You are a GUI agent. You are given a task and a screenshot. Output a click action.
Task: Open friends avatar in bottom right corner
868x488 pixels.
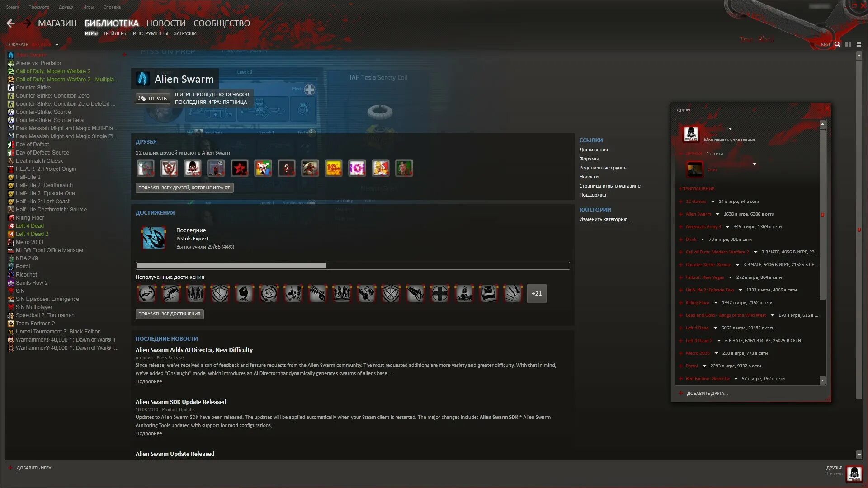click(x=854, y=474)
